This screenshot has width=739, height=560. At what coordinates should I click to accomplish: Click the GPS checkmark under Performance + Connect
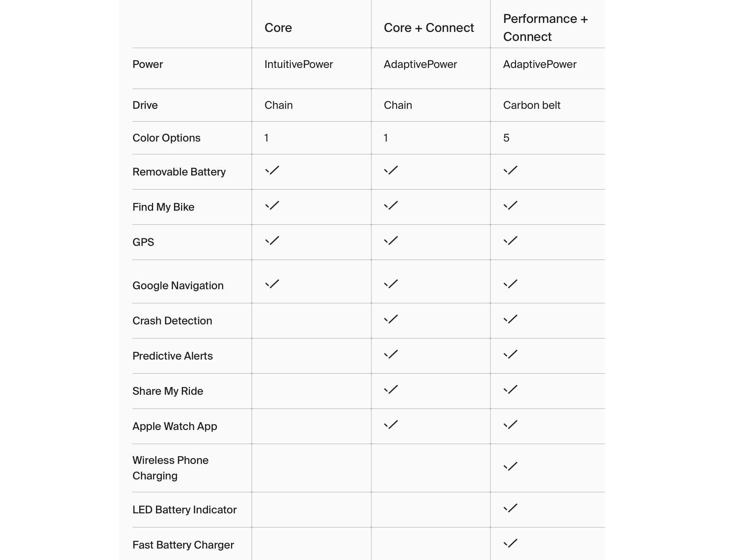[x=510, y=241]
